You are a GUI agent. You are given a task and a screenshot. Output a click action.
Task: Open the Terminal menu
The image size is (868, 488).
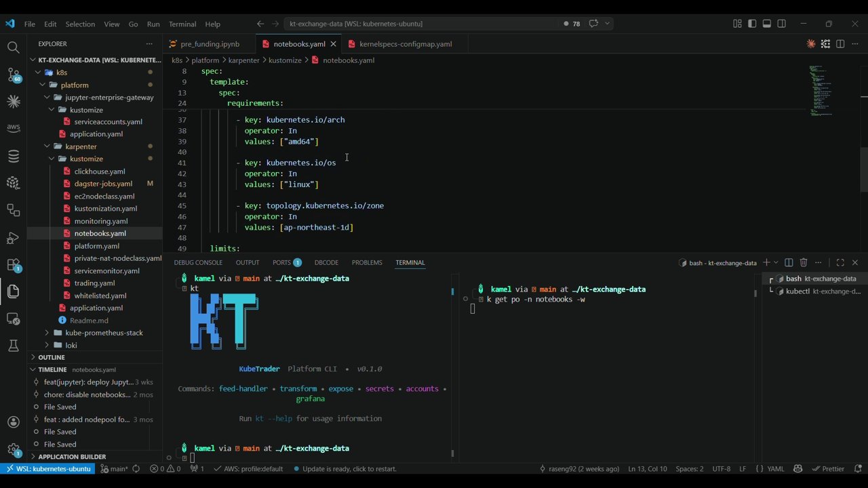(182, 24)
